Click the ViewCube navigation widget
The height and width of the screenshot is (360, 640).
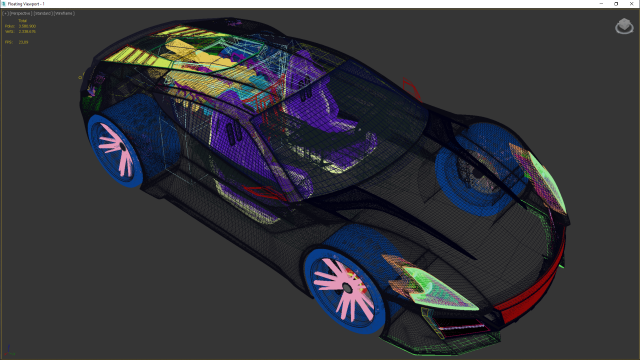(x=624, y=26)
